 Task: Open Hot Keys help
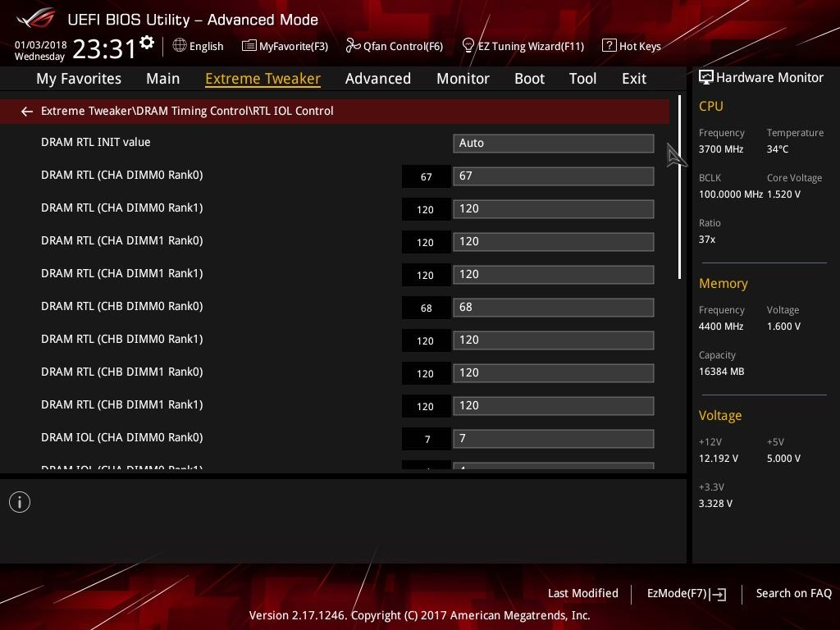(x=632, y=46)
